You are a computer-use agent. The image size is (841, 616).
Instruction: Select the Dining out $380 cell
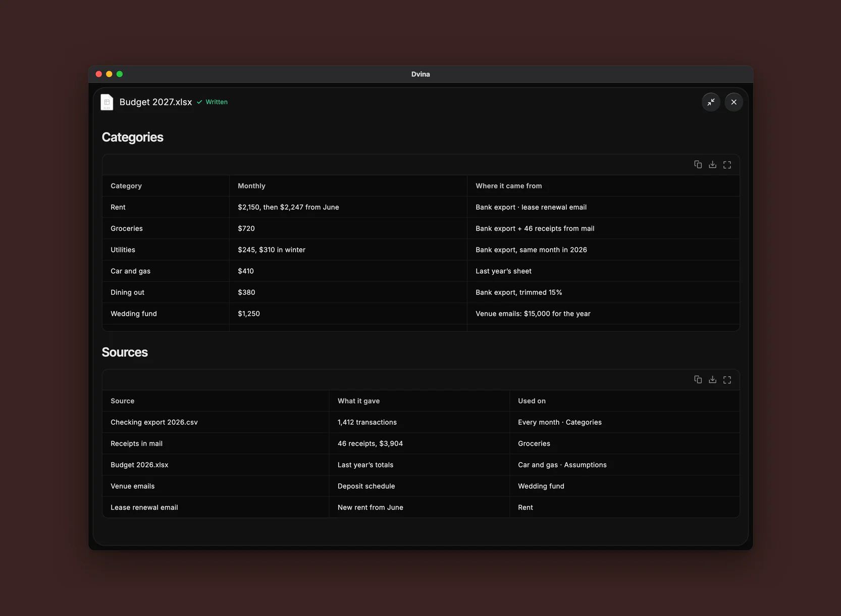tap(348, 292)
